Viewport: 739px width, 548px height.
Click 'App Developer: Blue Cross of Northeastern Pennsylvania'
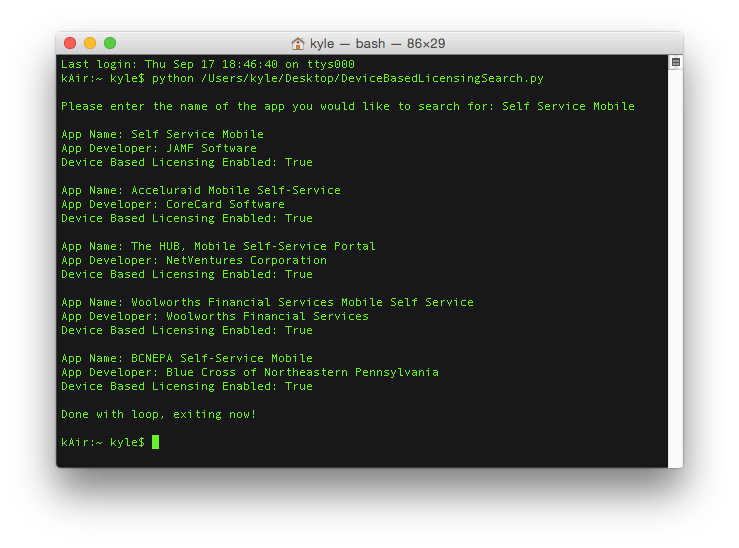coord(250,373)
